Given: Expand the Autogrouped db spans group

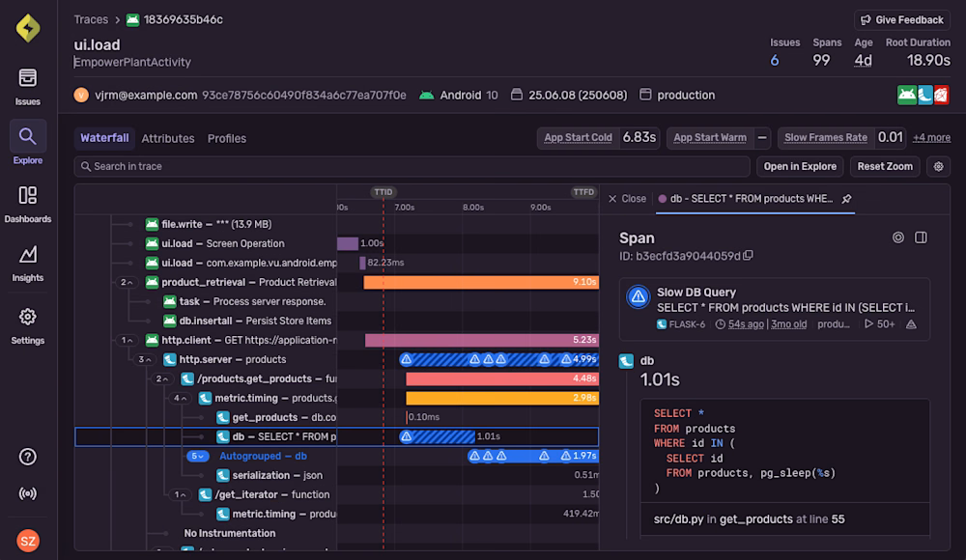Looking at the screenshot, I should [198, 456].
